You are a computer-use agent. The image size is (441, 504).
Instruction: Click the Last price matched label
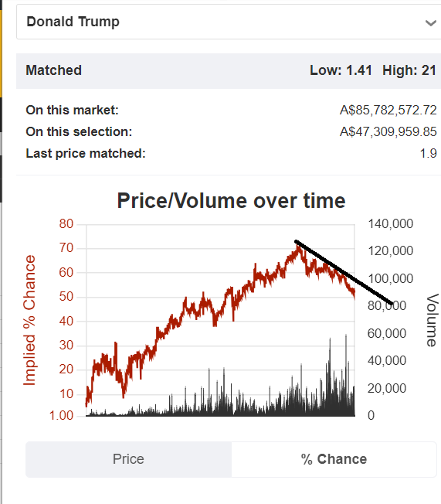86,153
